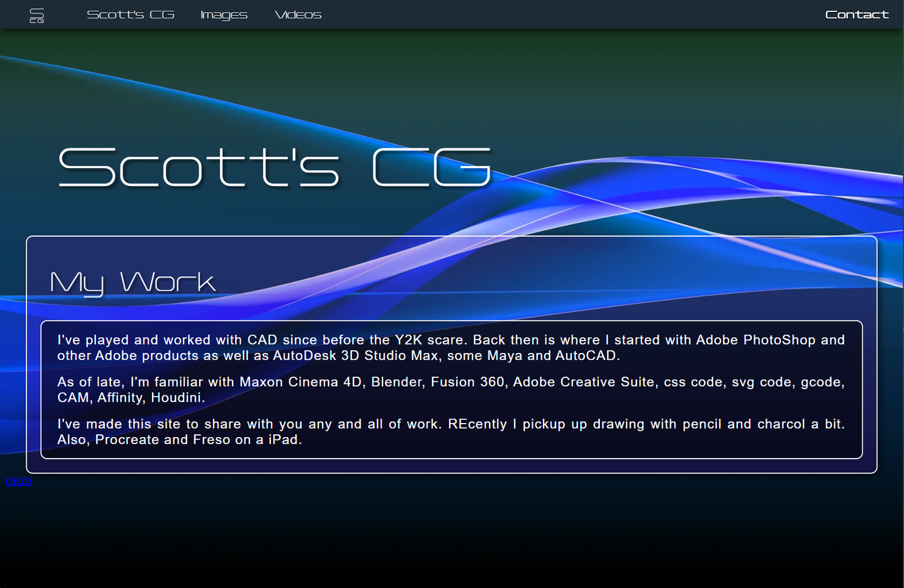Viewport: 904px width, 588px height.
Task: Follow the GRID hyperlink
Action: (x=18, y=481)
